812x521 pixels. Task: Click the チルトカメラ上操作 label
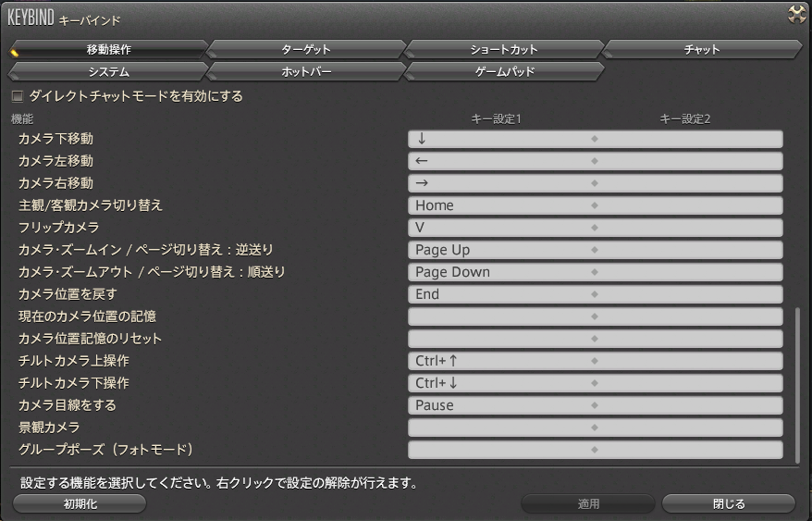[74, 361]
